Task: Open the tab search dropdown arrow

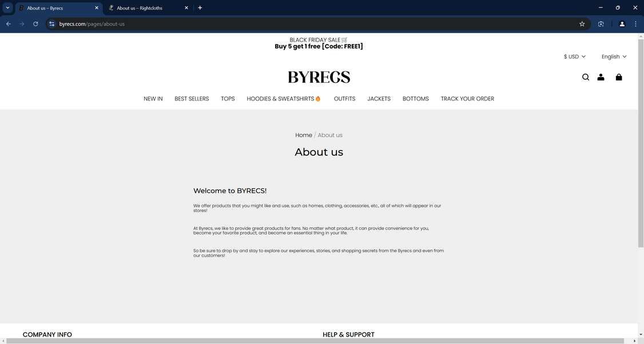Action: [x=7, y=8]
